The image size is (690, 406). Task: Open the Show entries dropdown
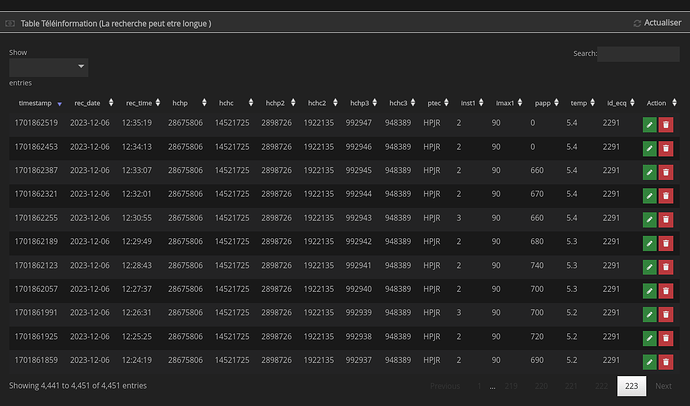coord(48,67)
